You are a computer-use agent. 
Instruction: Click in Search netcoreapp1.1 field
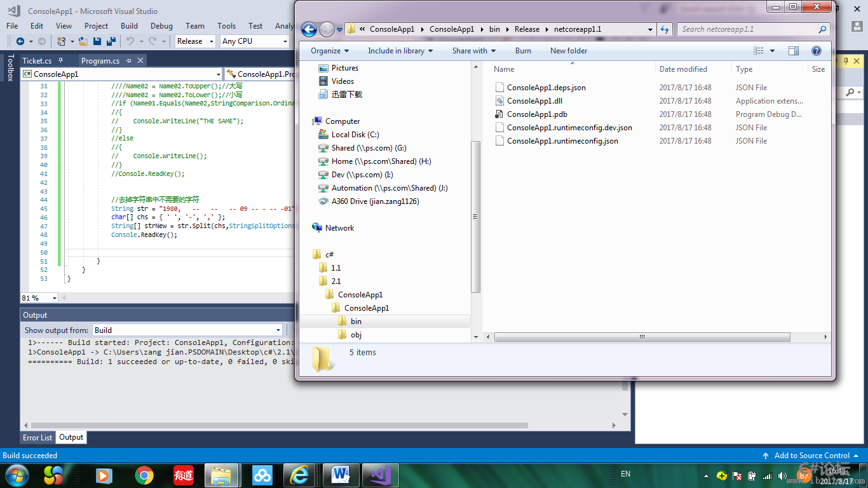pos(747,29)
